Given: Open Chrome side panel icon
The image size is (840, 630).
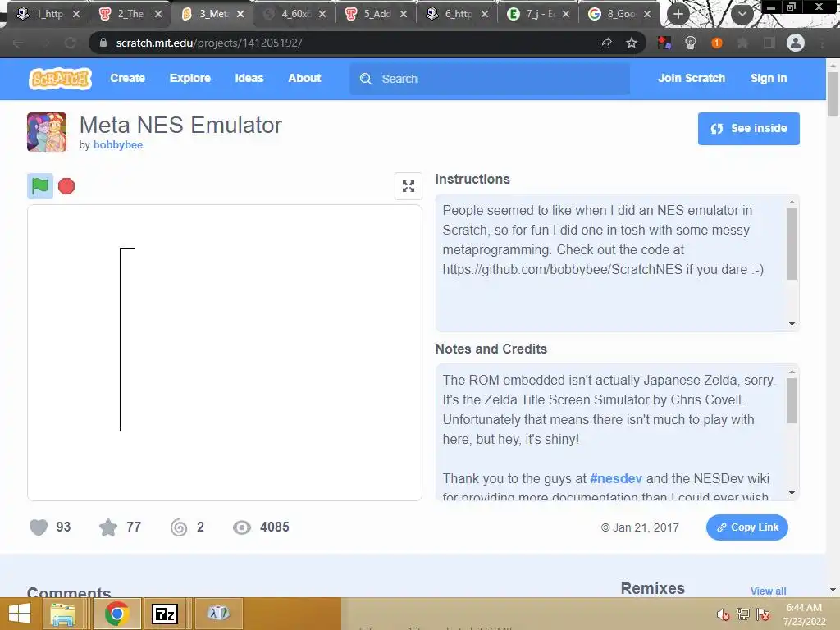Looking at the screenshot, I should point(769,43).
